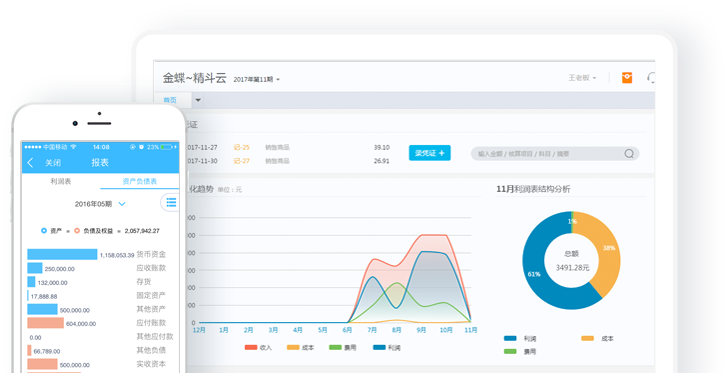Viewport: 728px width, 373px height.
Task: Tap the battery indicator in phone status bar
Action: [167, 147]
